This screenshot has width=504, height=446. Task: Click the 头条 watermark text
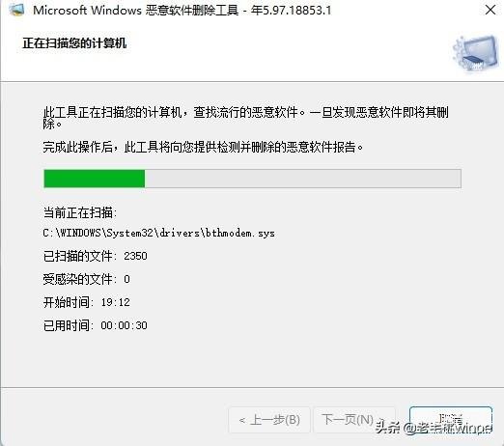(388, 428)
